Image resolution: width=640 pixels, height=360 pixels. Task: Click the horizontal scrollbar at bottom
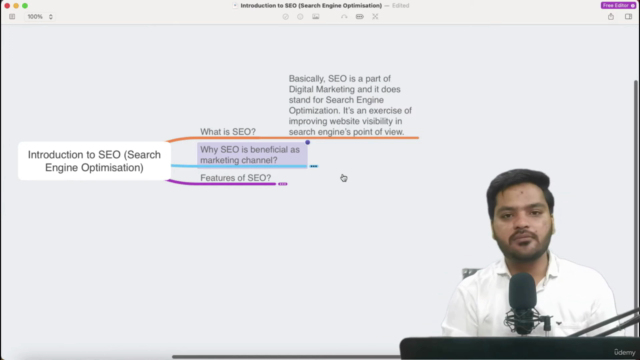tap(286, 357)
